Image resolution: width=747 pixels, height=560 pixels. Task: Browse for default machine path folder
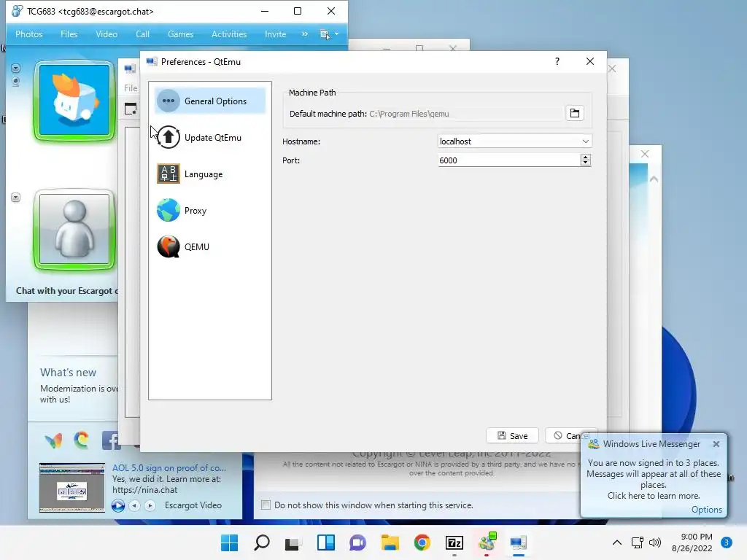(575, 113)
